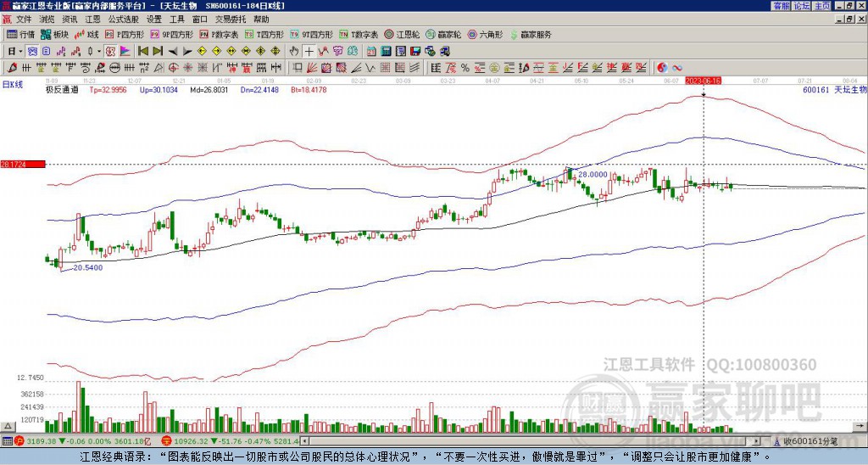Click the triangle expand button beside volume pane

click(x=8, y=426)
